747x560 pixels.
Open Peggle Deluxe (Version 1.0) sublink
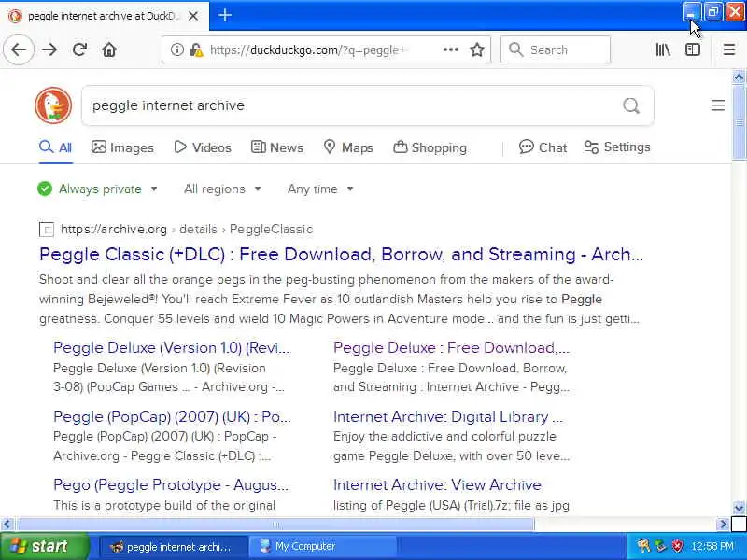click(x=172, y=347)
